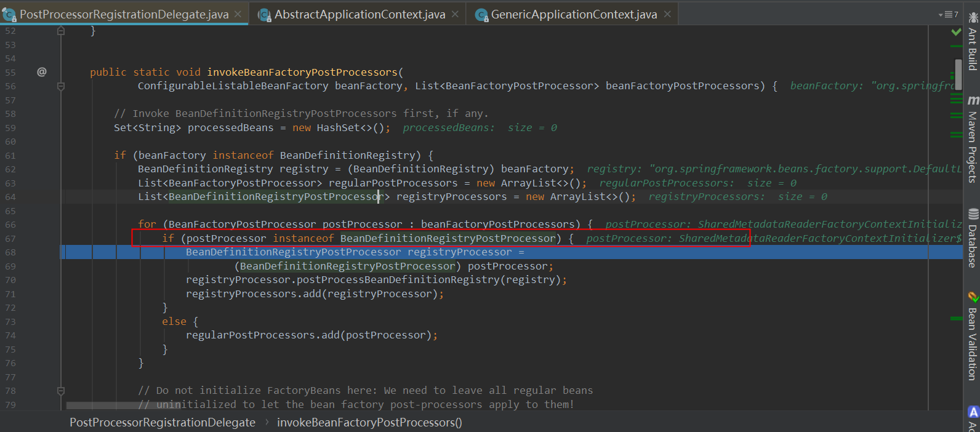Click inline debug value 'regularPostProcessors: size = 0'
Viewport: 980px width, 432px height.
point(698,183)
